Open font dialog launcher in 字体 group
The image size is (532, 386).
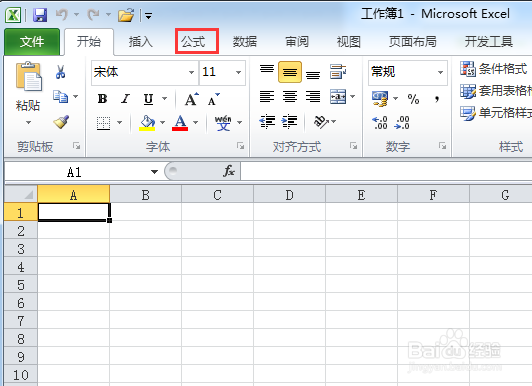pos(241,146)
